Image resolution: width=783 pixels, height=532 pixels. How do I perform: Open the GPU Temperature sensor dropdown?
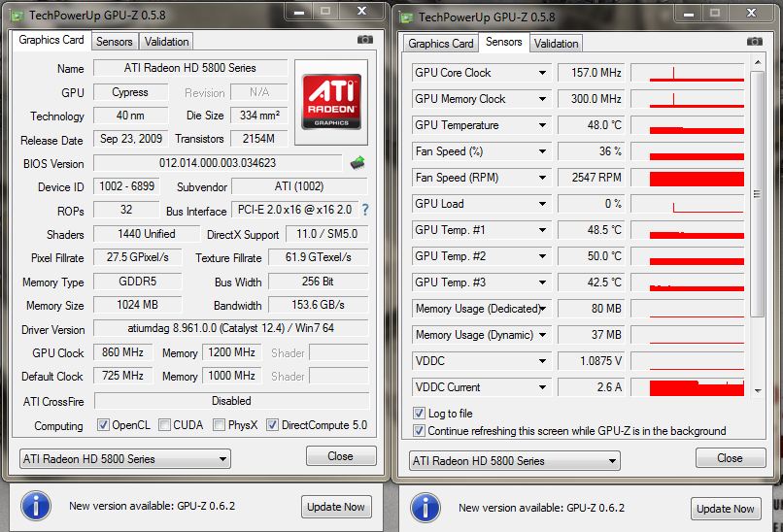click(x=542, y=125)
